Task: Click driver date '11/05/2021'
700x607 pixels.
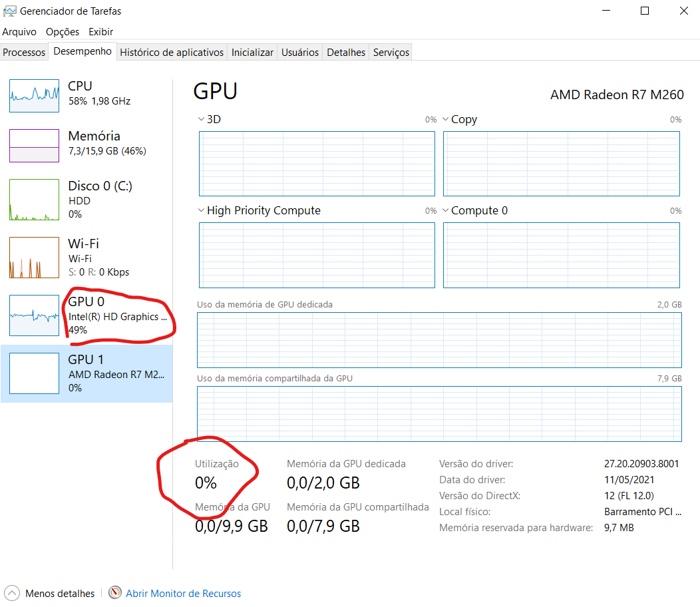Action: coord(629,480)
